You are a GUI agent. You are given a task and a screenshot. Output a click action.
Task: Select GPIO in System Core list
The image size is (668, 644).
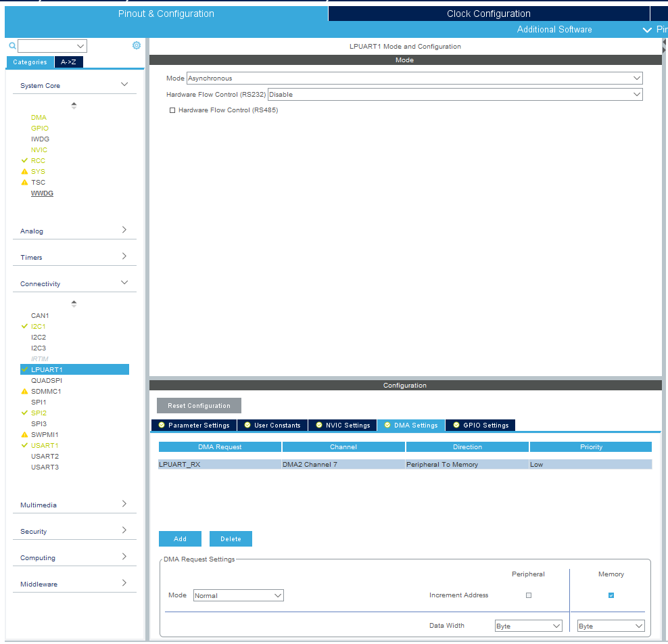click(x=40, y=129)
